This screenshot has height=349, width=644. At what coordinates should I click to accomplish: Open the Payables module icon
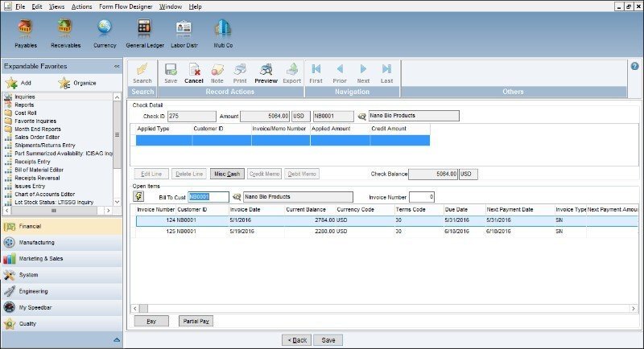26,31
